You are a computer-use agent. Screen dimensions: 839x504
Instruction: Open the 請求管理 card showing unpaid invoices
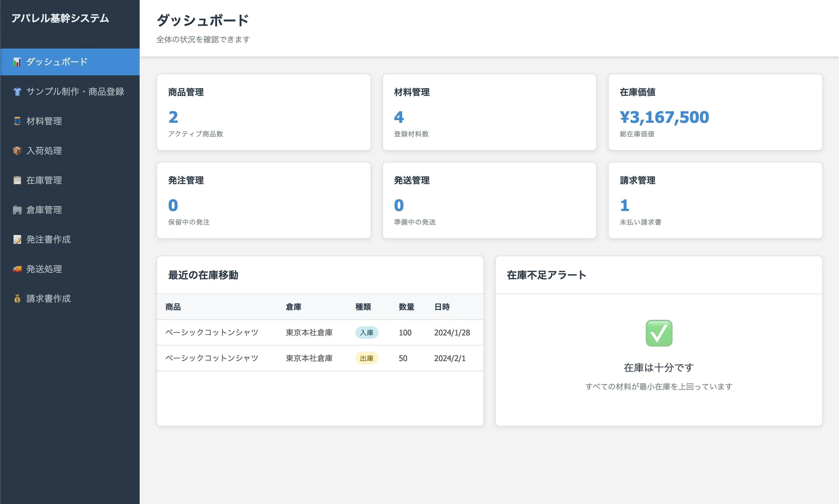(x=715, y=201)
